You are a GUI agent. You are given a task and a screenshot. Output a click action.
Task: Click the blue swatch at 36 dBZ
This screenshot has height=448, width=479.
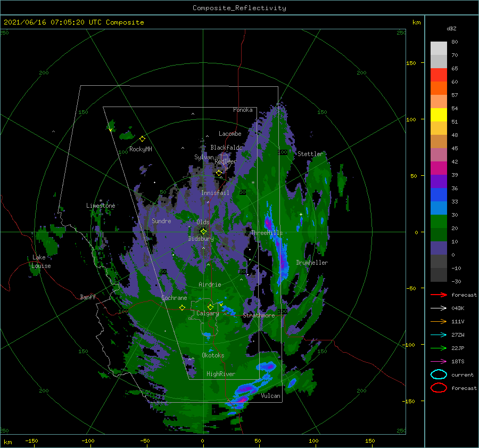click(439, 194)
